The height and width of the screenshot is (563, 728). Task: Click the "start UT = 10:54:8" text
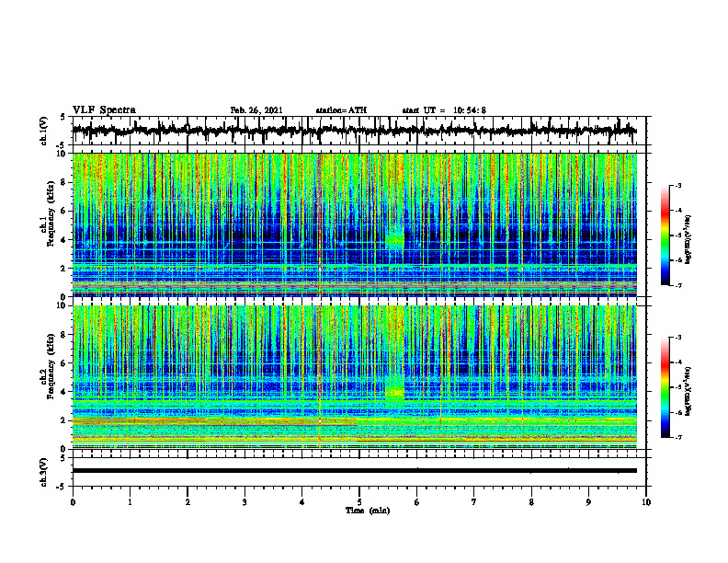coord(444,110)
